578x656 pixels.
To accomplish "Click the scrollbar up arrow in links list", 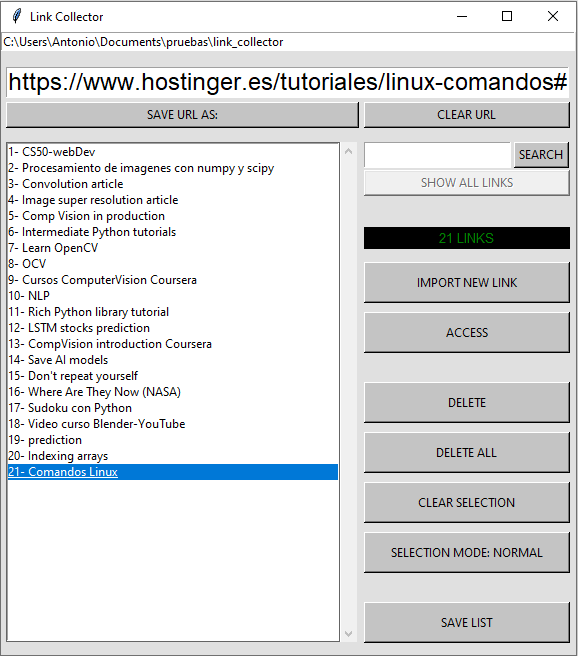I will [348, 151].
